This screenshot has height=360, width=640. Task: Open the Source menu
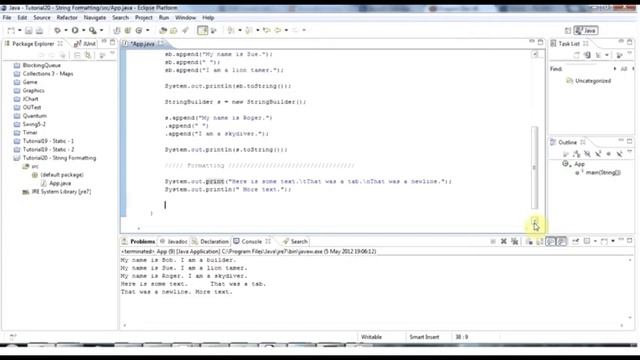pyautogui.click(x=42, y=18)
